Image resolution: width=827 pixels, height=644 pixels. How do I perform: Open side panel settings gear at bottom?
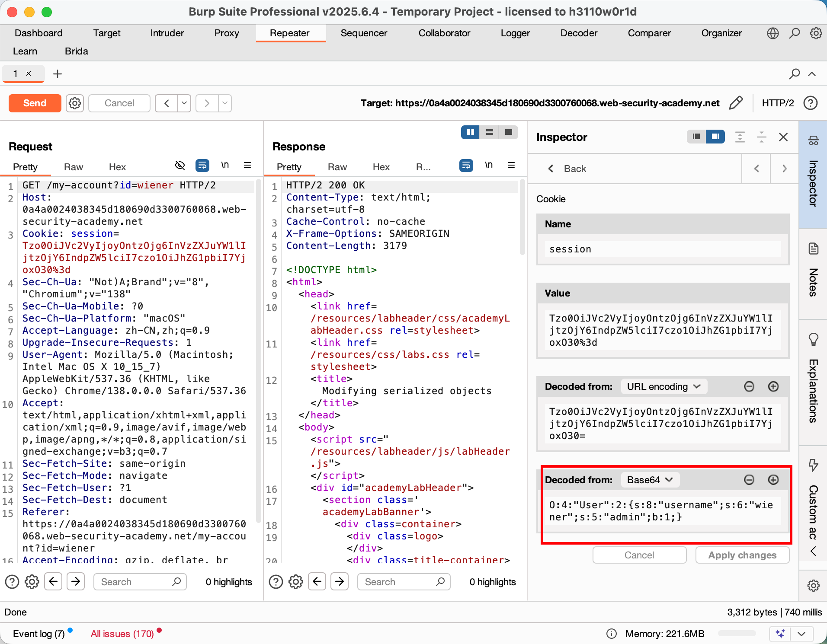813,585
